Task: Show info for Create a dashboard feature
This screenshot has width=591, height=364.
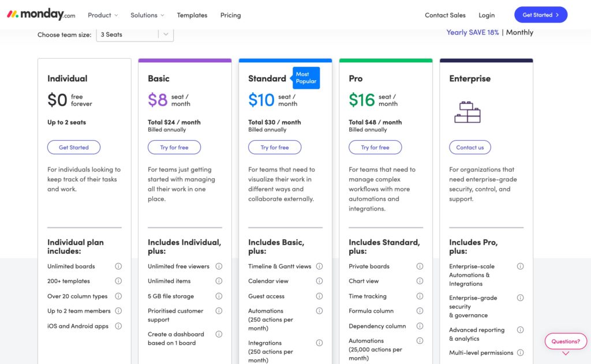Action: coord(219,334)
